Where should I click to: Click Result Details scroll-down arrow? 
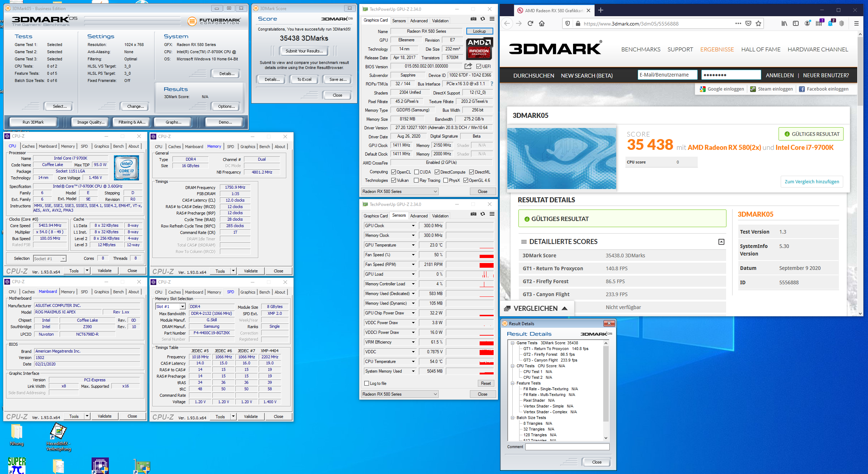click(x=606, y=438)
